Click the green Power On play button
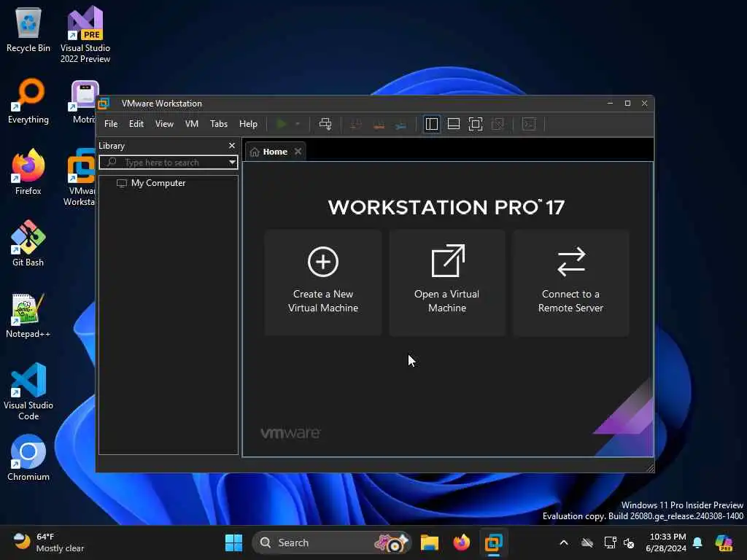This screenshot has height=560, width=747. click(281, 124)
